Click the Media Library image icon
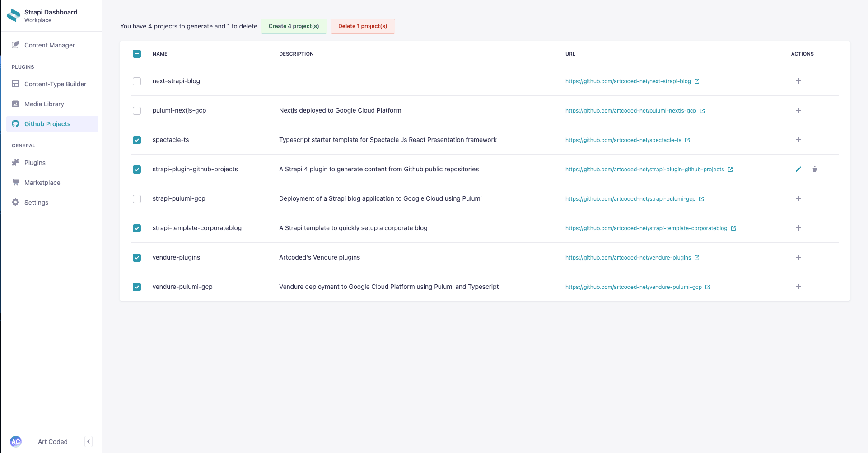Viewport: 868px width, 453px height. 15,104
